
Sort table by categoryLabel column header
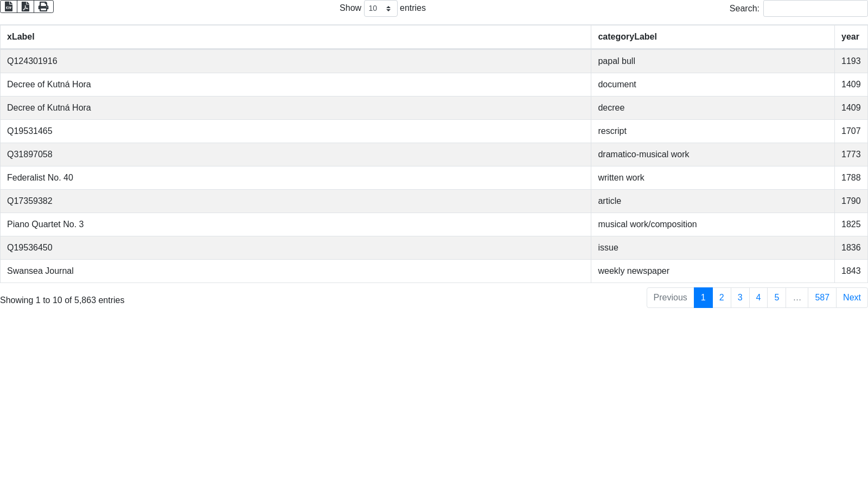(627, 37)
